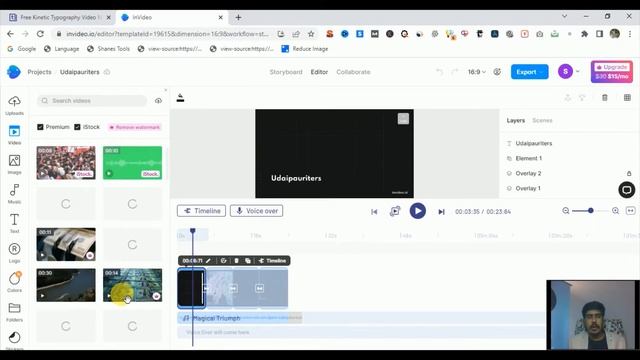Viewport: 640px width, 360px height.
Task: Toggle the Premium checkbox
Action: coord(40,127)
